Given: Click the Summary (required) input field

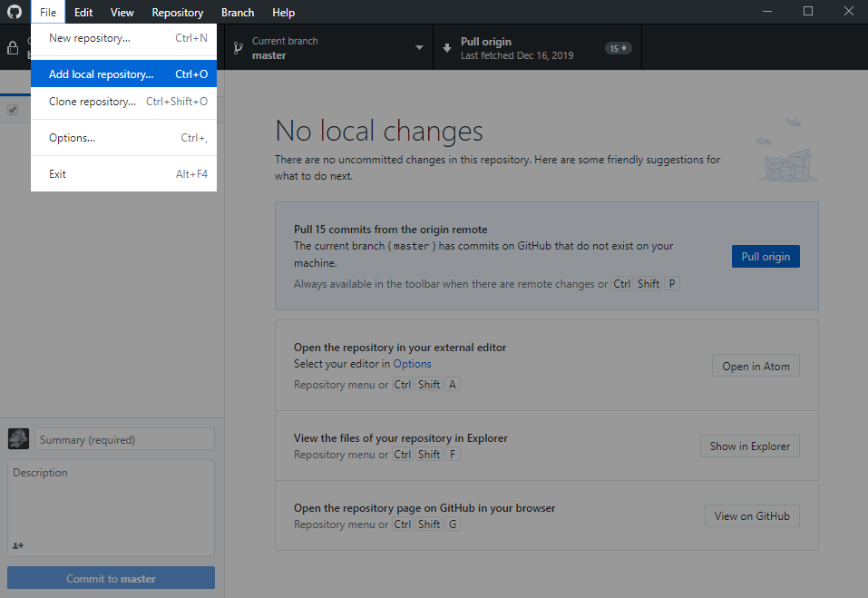Looking at the screenshot, I should [x=124, y=439].
